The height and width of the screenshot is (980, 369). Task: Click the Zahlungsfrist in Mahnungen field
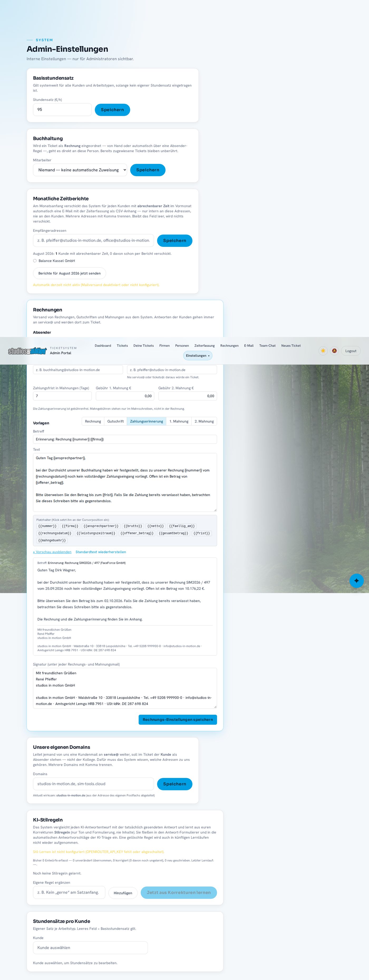point(62,396)
